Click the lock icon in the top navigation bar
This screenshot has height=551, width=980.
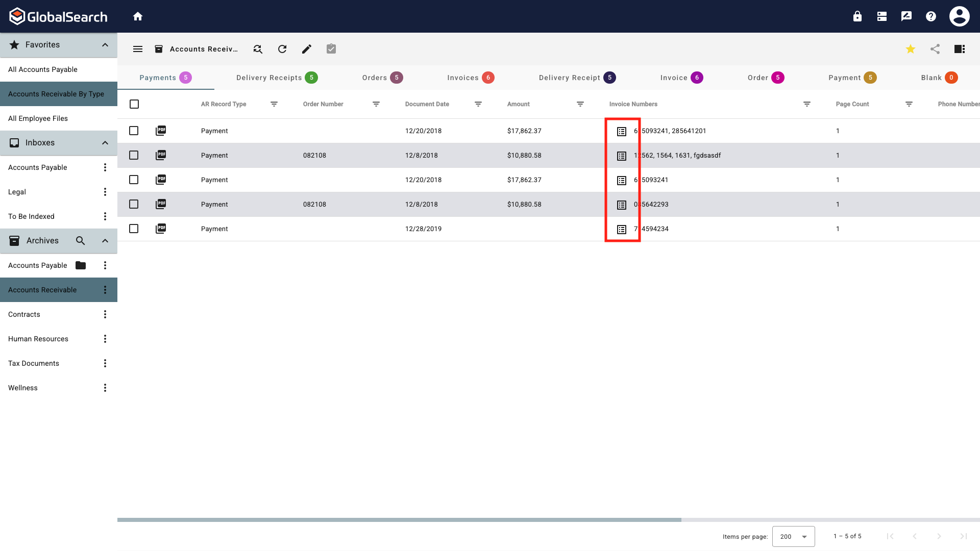point(857,16)
